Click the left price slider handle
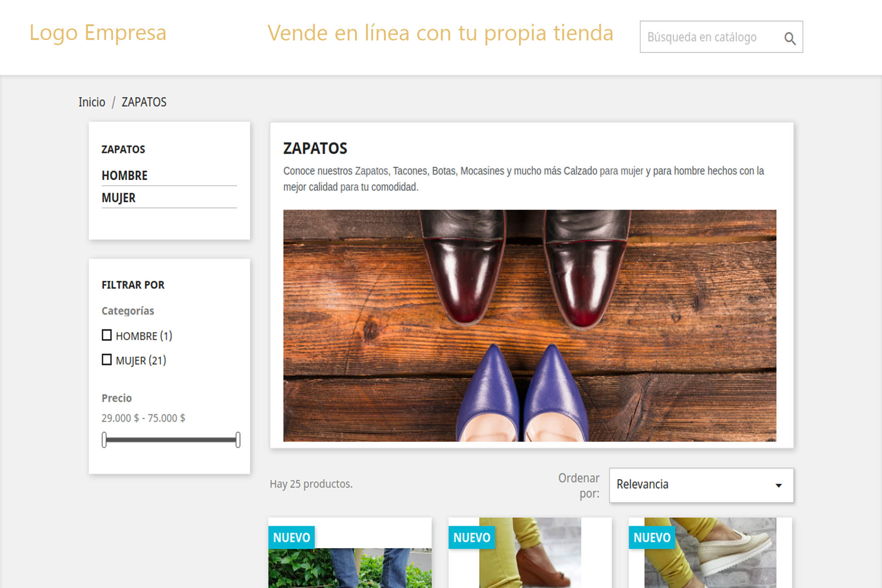This screenshot has width=882, height=588. coord(104,440)
